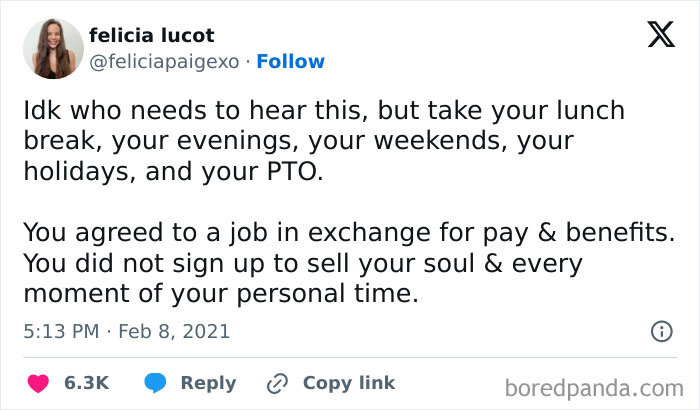Follow the account via Follow link
700x410 pixels.
[291, 62]
